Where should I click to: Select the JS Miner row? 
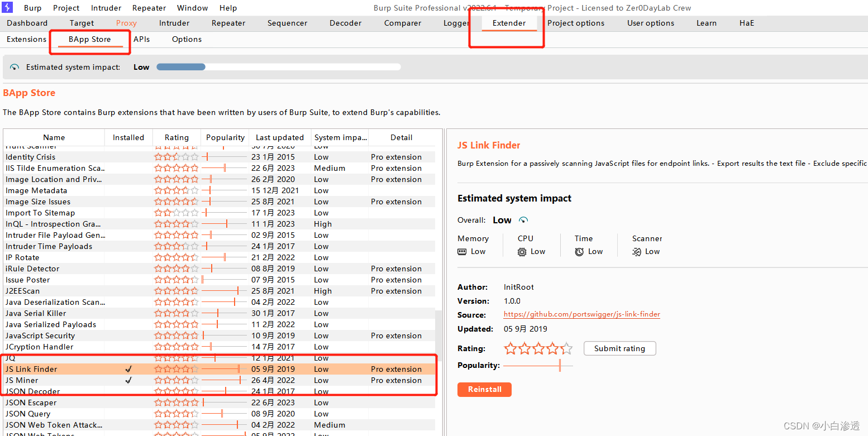[x=219, y=380]
